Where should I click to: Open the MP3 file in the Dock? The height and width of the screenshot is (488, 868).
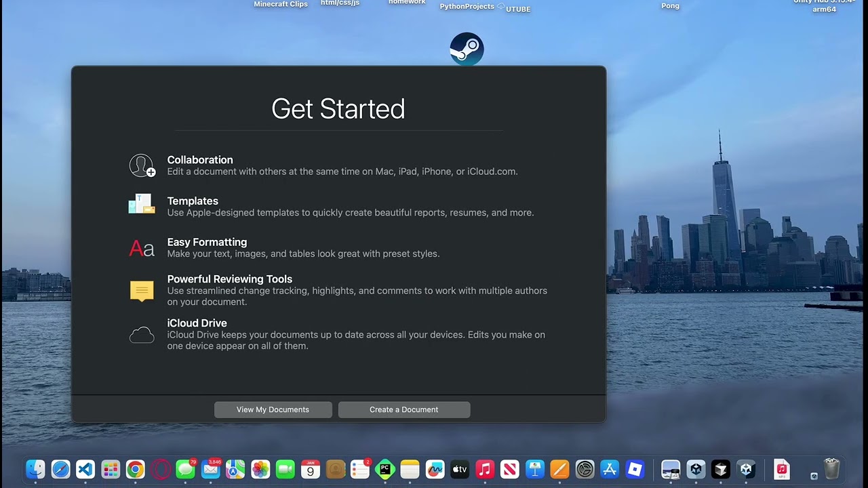pyautogui.click(x=782, y=469)
